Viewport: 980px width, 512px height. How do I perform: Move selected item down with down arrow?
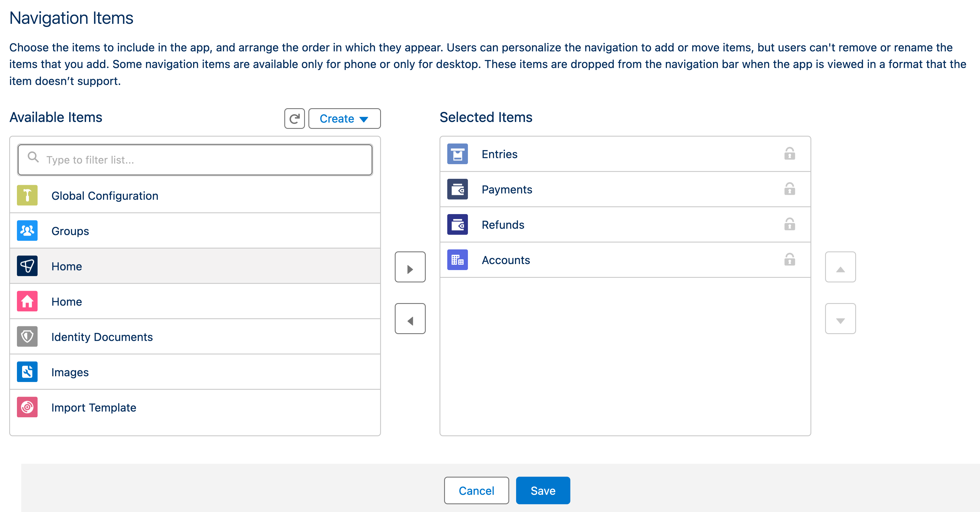840,319
